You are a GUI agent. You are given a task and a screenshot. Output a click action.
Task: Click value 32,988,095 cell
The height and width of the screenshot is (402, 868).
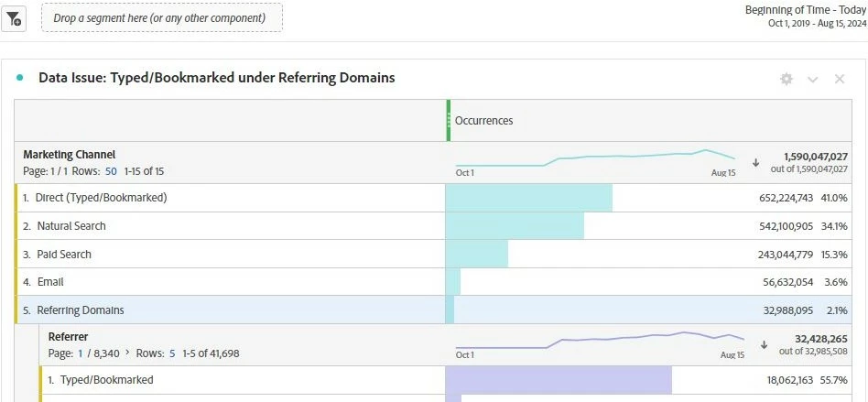(x=788, y=310)
